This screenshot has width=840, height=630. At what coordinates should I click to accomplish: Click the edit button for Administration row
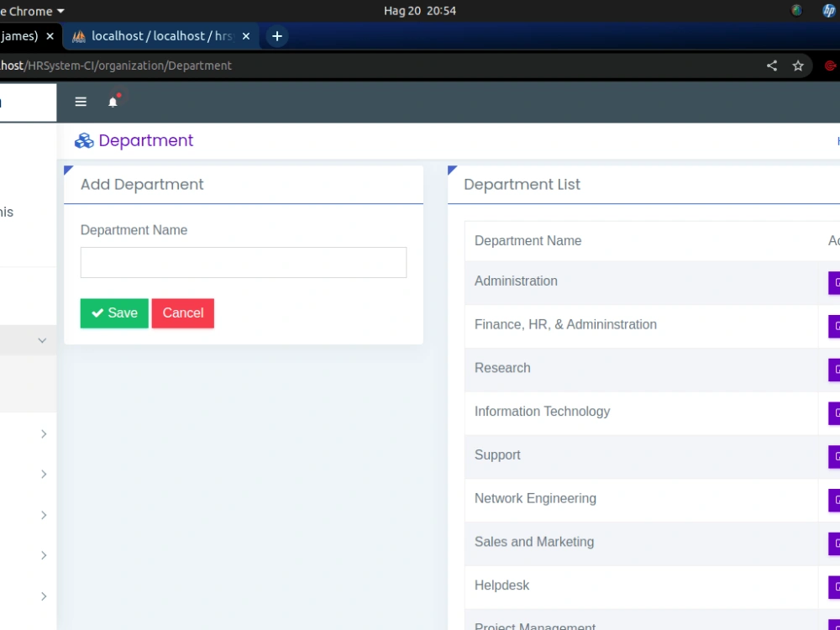835,283
